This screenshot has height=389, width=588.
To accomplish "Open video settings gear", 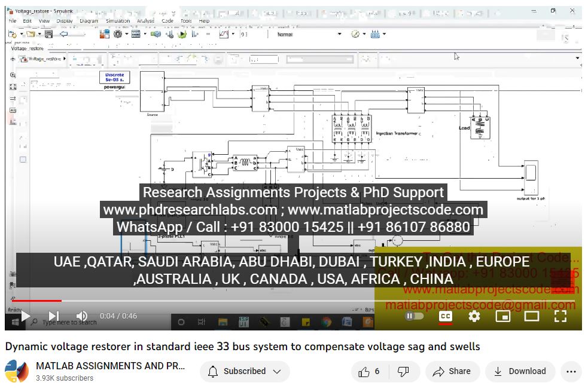I will point(474,316).
